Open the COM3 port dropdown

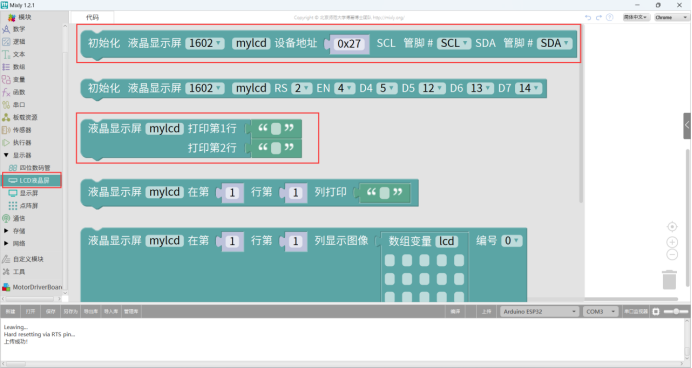600,312
